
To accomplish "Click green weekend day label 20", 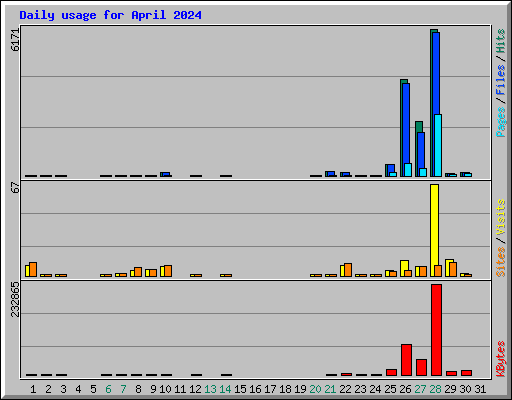I will click(x=315, y=389).
